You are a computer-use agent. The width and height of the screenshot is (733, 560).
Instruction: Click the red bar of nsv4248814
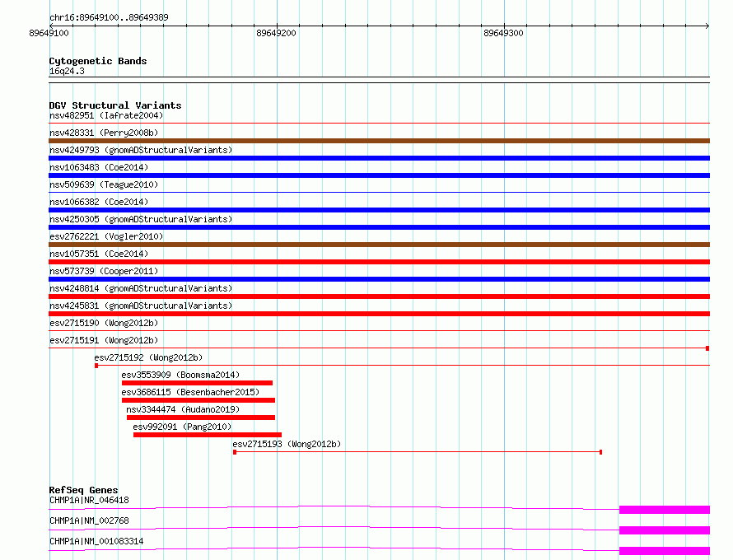379,296
